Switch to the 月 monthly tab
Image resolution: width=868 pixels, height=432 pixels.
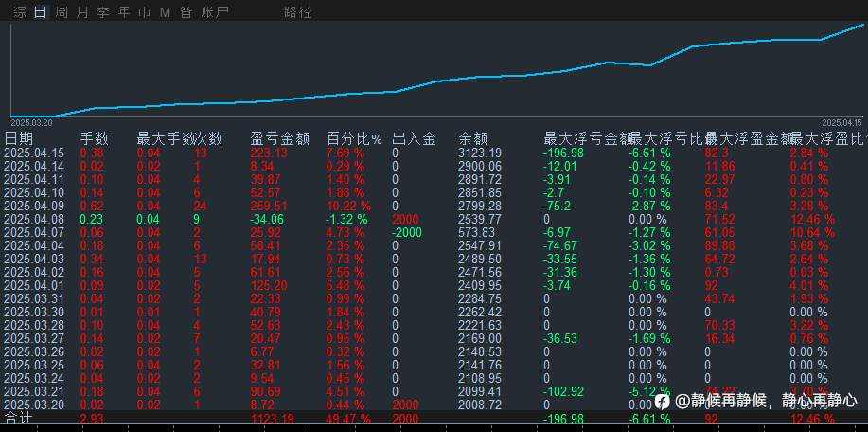(x=82, y=12)
